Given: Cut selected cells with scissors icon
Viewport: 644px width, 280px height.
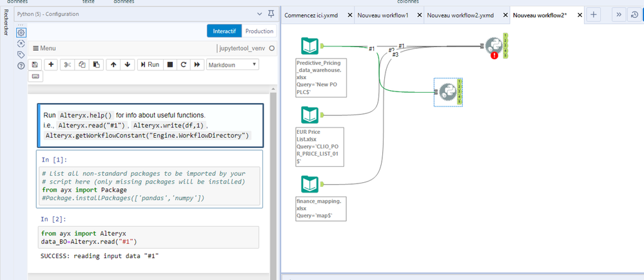Looking at the screenshot, I should pos(68,64).
